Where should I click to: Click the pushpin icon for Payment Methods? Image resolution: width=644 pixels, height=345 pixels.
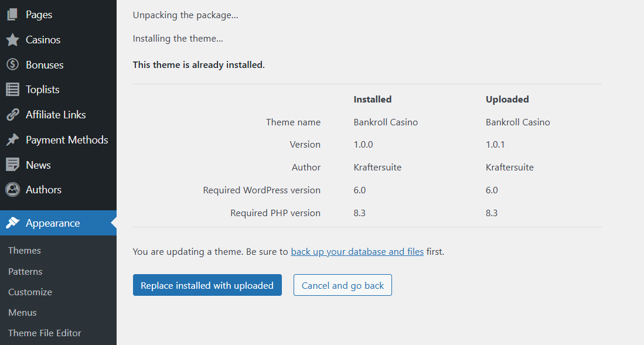(x=12, y=140)
